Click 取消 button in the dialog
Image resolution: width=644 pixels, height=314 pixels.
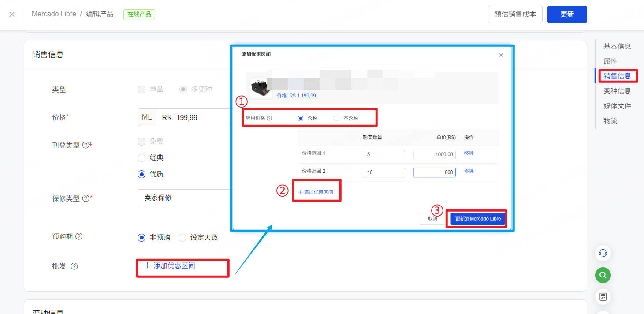432,219
